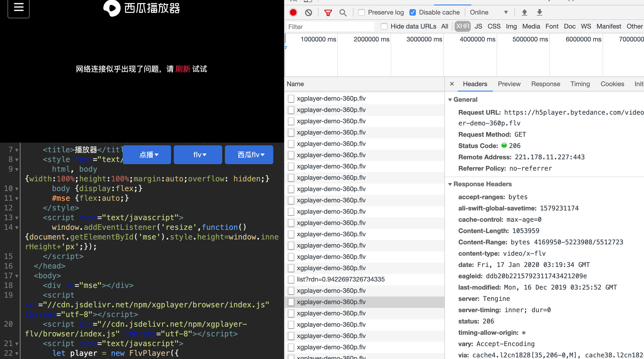
Task: Click the 西瓜播放器 logo
Action: pyautogui.click(x=141, y=8)
